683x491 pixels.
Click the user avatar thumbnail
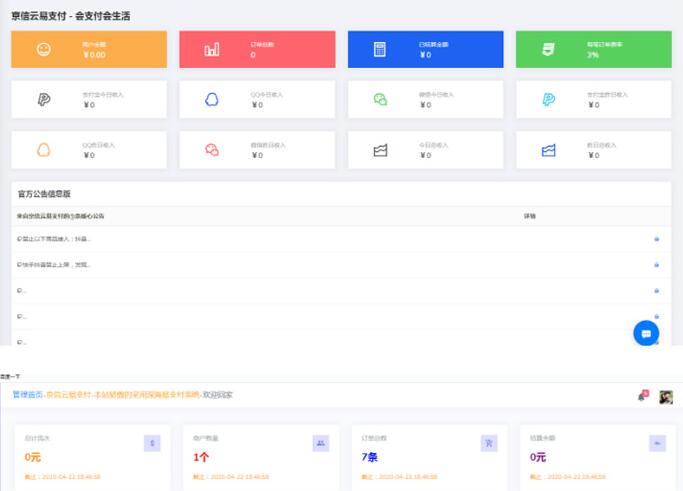(665, 397)
